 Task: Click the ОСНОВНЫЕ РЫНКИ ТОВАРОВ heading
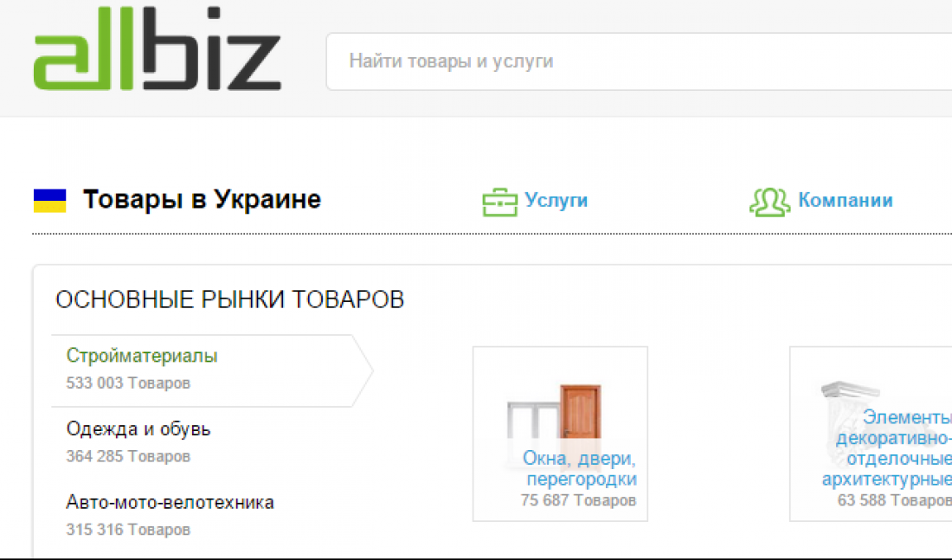(229, 300)
